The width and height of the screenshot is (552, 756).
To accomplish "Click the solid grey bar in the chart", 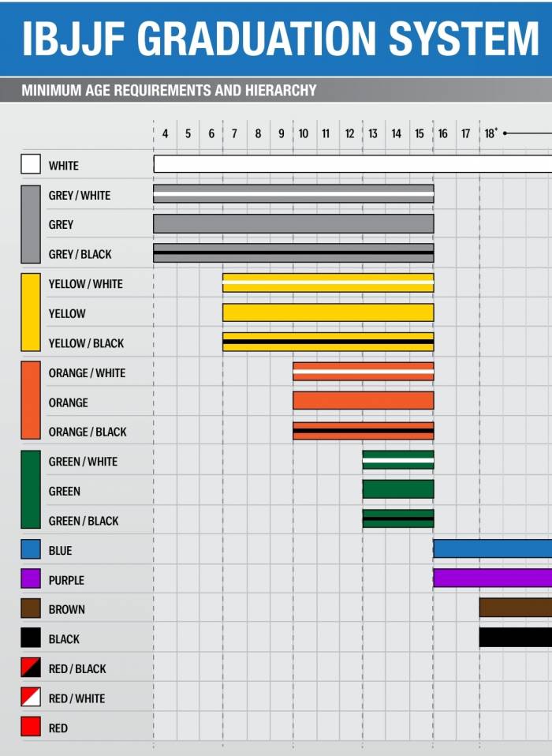I will (x=293, y=224).
